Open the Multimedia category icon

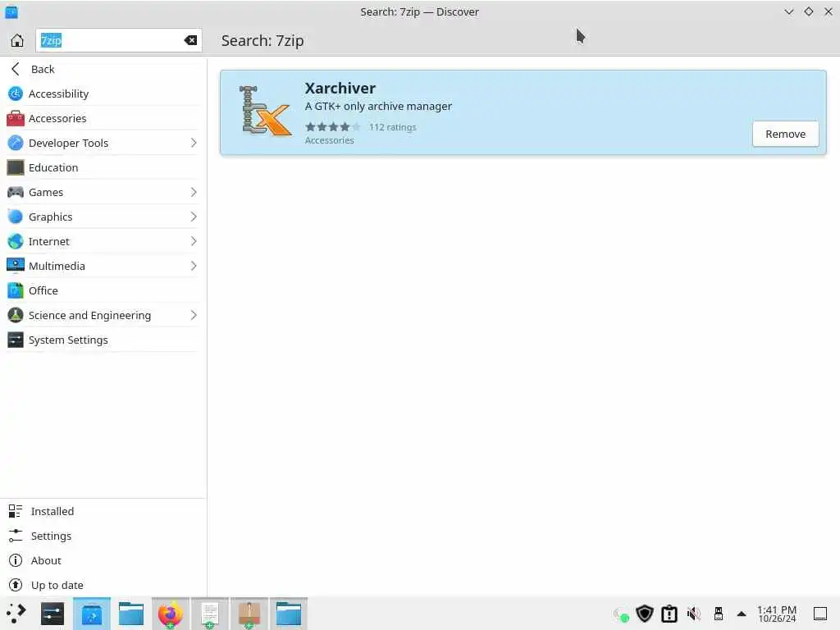16,266
